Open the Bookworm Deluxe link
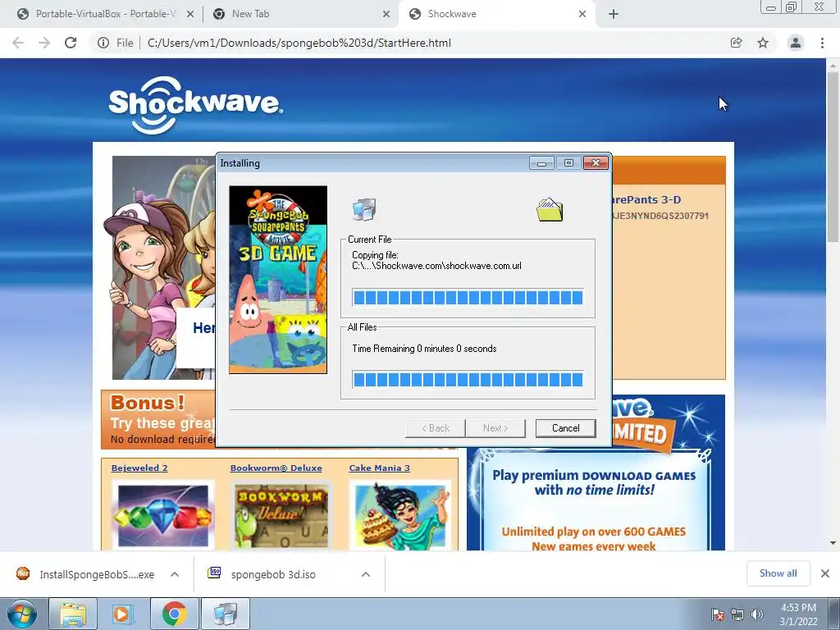The image size is (840, 630). tap(276, 468)
